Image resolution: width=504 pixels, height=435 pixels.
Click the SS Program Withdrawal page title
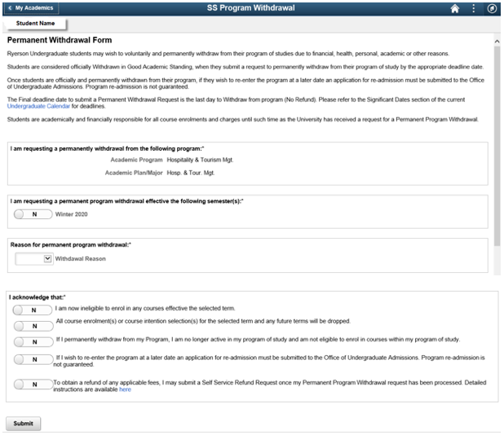[x=250, y=8]
